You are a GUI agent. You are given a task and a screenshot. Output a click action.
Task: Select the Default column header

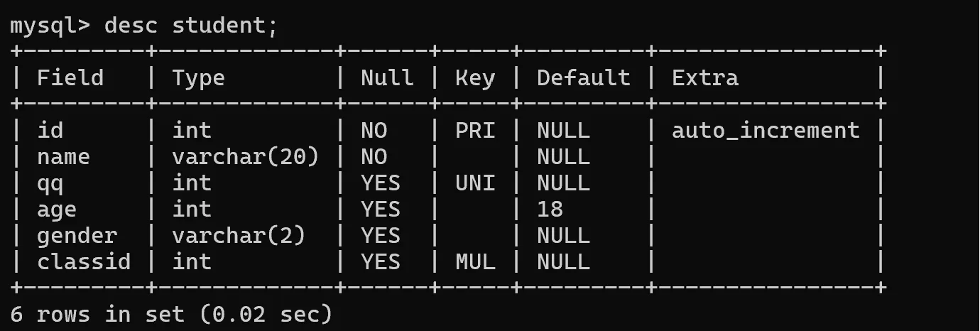(x=583, y=77)
